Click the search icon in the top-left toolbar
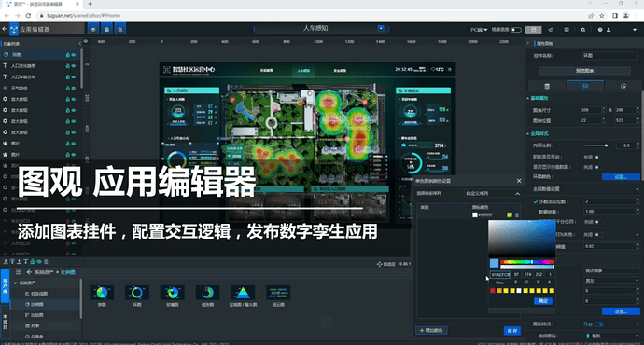This screenshot has height=345, width=644. (x=119, y=29)
